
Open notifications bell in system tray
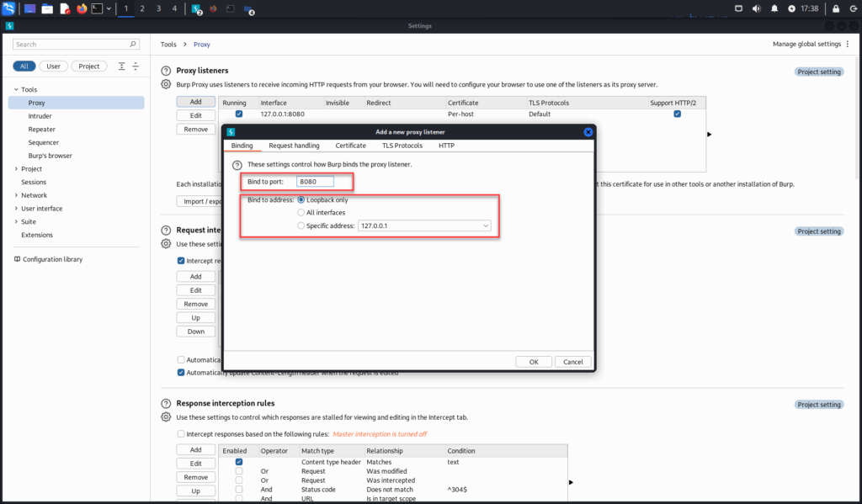click(x=774, y=8)
